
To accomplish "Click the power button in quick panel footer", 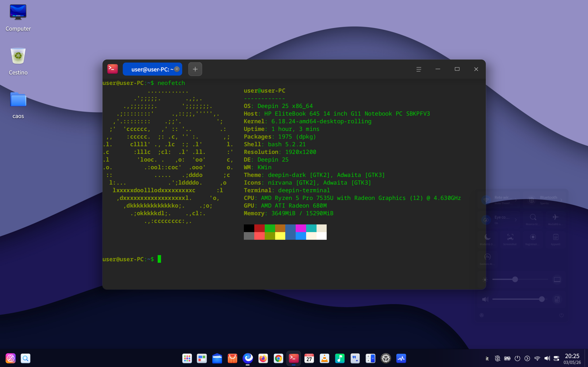I will (561, 315).
